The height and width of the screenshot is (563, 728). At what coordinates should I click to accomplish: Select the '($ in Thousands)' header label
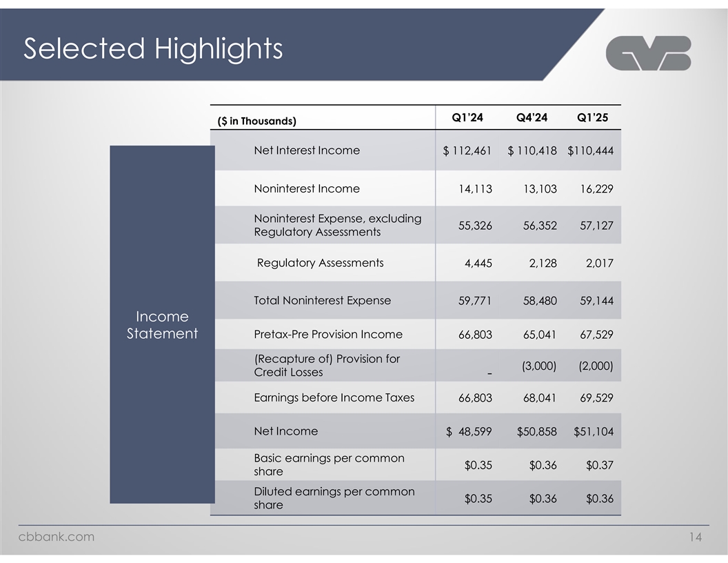click(x=256, y=121)
